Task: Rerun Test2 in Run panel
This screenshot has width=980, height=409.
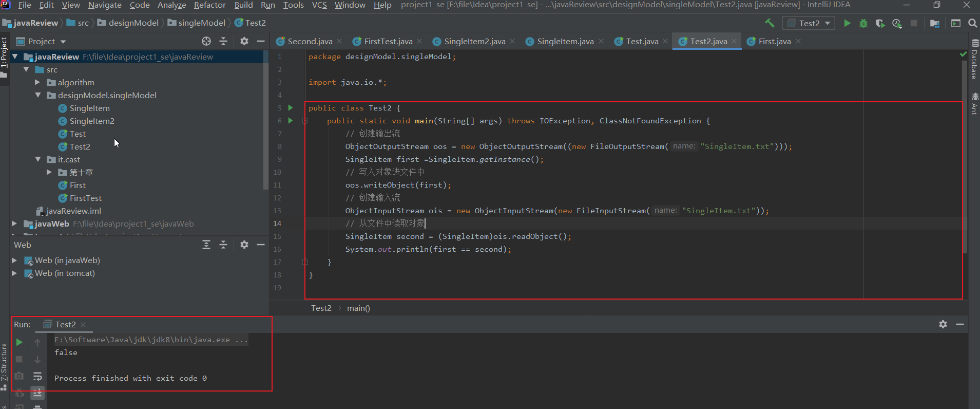Action: coord(19,342)
